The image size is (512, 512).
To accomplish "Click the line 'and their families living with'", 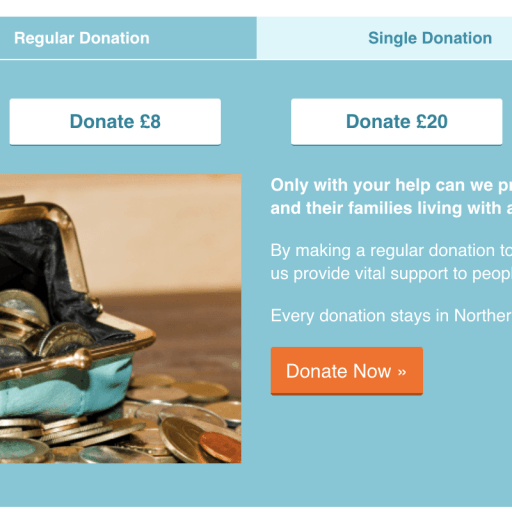I will pos(391,208).
